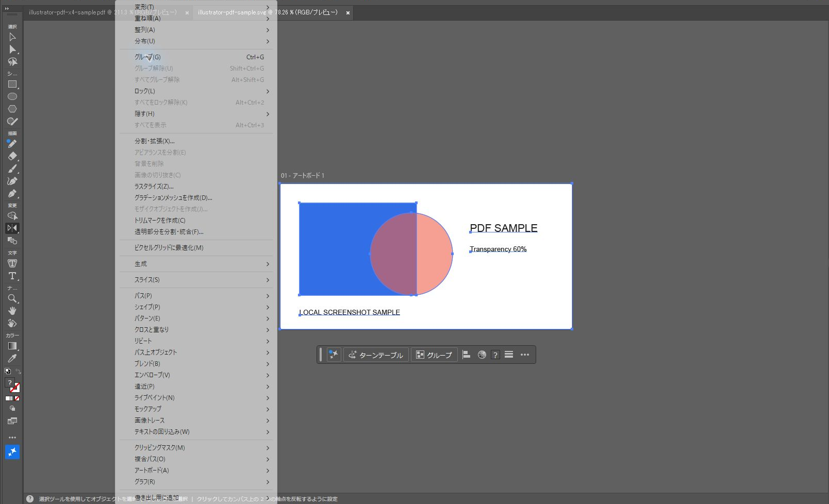Viewport: 829px width, 504px height.
Task: Click the question mark box in task bar
Action: click(495, 355)
